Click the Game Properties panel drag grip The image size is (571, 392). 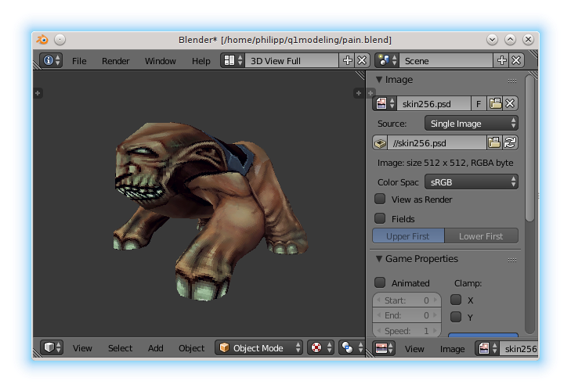tap(512, 260)
